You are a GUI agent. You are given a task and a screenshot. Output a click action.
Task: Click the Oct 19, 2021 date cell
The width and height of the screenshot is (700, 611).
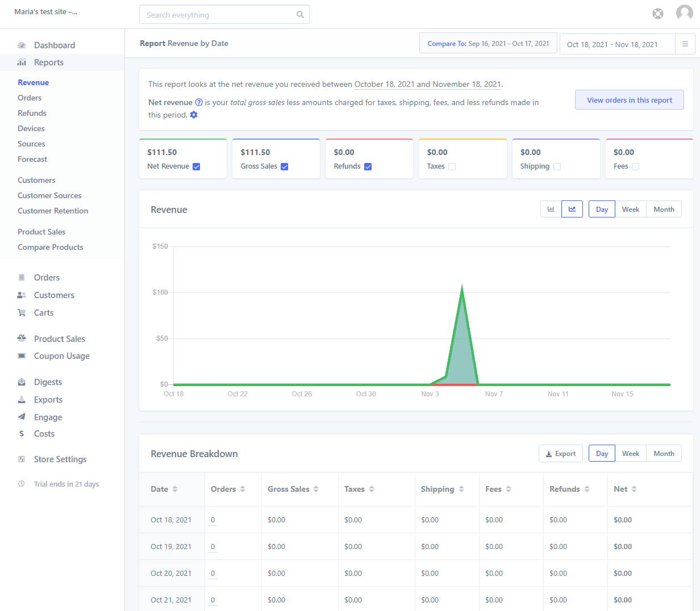(171, 546)
